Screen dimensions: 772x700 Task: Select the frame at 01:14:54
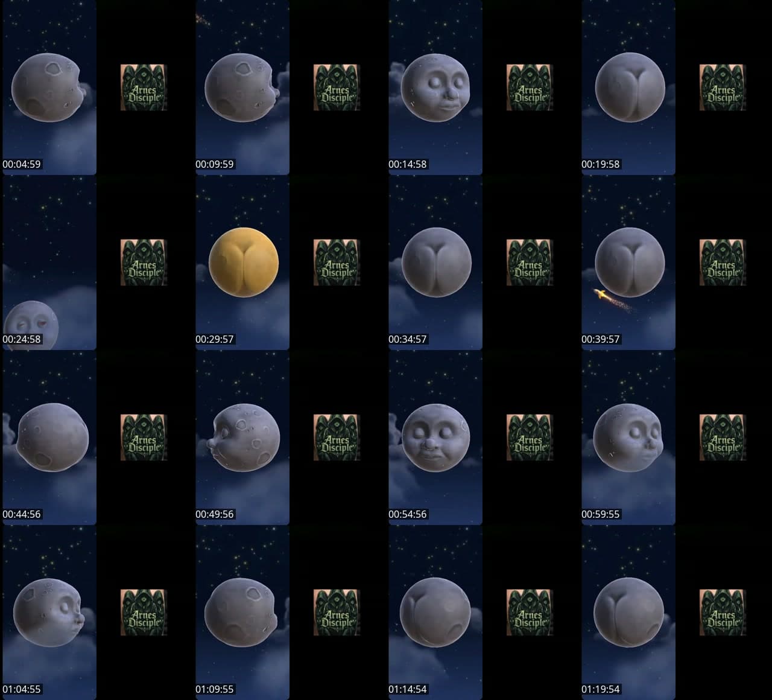coord(435,612)
